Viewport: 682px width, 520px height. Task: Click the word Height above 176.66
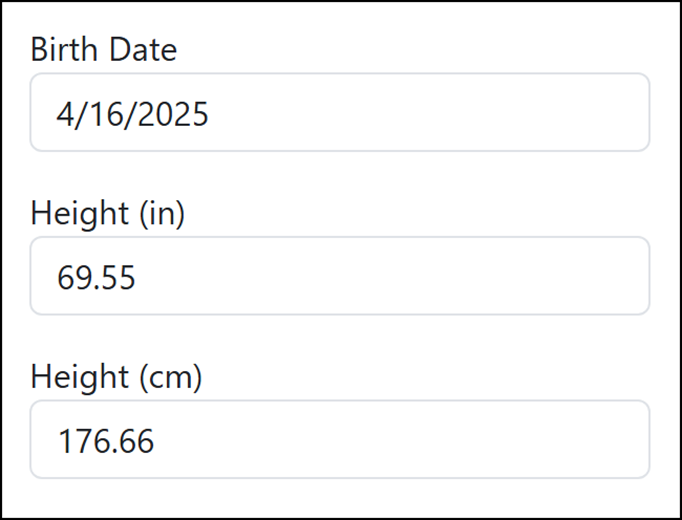click(x=80, y=377)
